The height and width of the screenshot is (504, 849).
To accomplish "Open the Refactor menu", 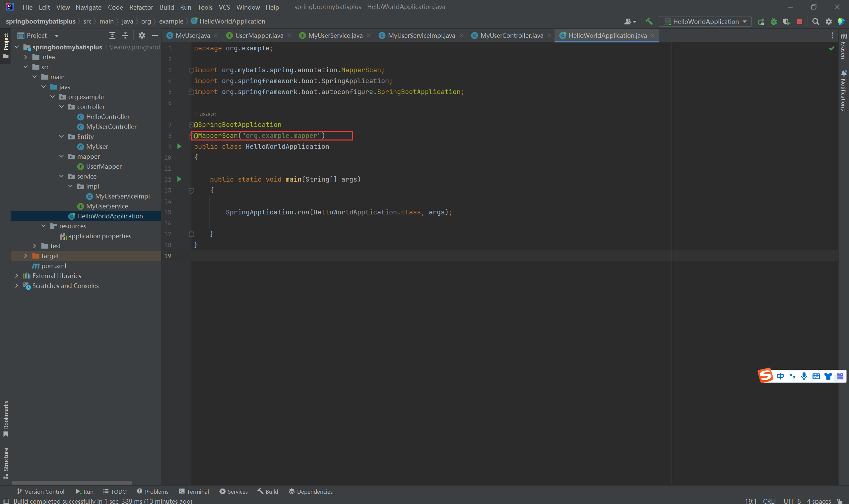I will [x=141, y=7].
